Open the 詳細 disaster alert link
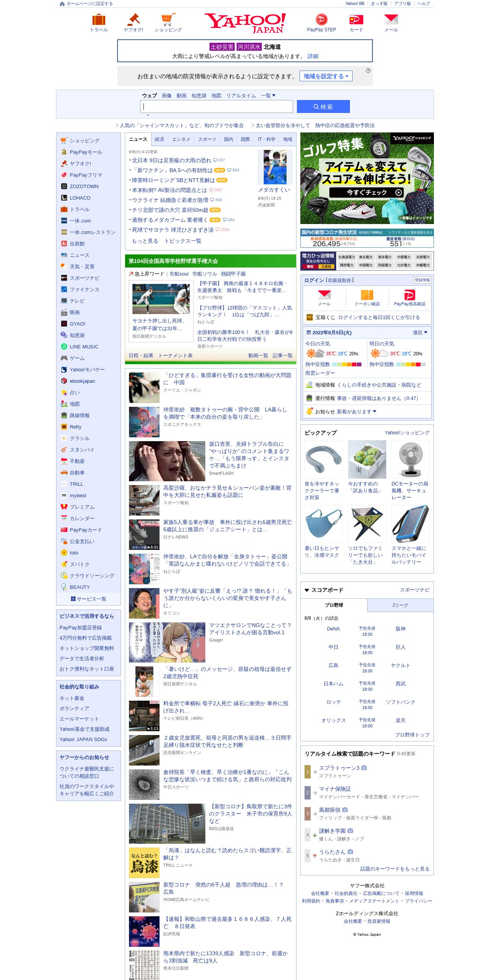Image resolution: width=490 pixels, height=980 pixels. tap(313, 56)
